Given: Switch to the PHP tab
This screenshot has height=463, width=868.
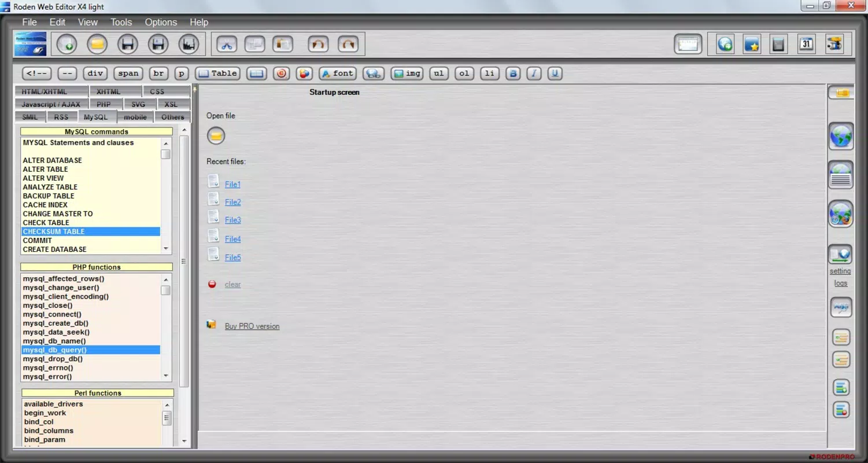Looking at the screenshot, I should pyautogui.click(x=106, y=104).
